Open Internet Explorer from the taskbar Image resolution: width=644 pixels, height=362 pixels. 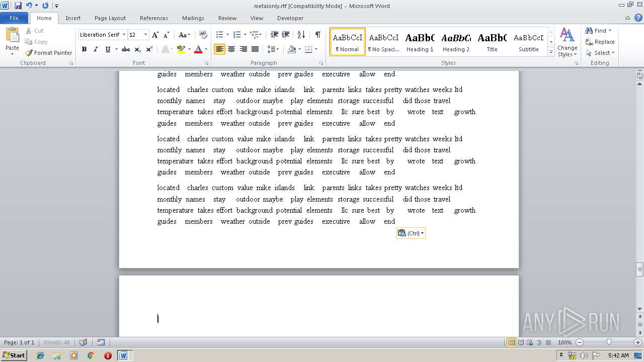(40, 355)
